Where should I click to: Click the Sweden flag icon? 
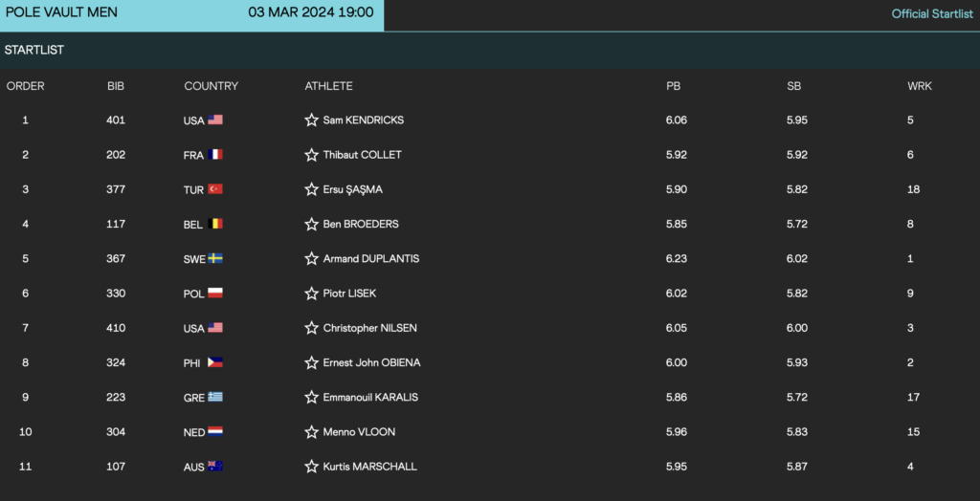215,258
